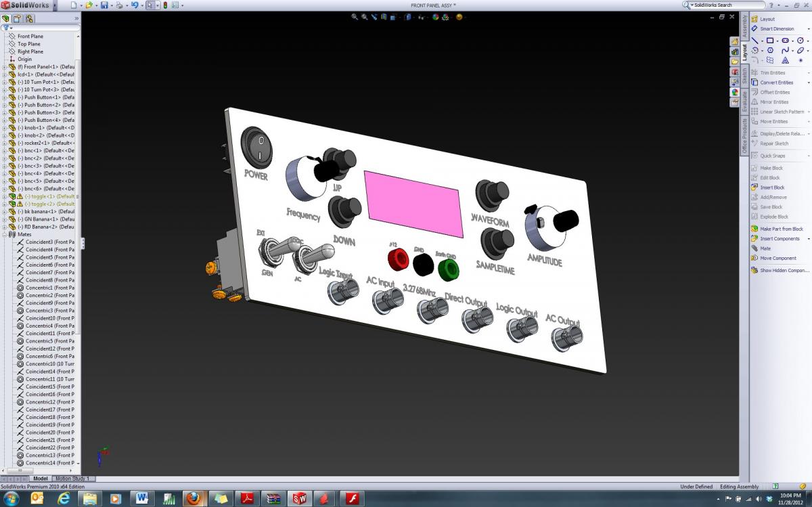
Task: Select the Line sketch tool
Action: point(755,41)
